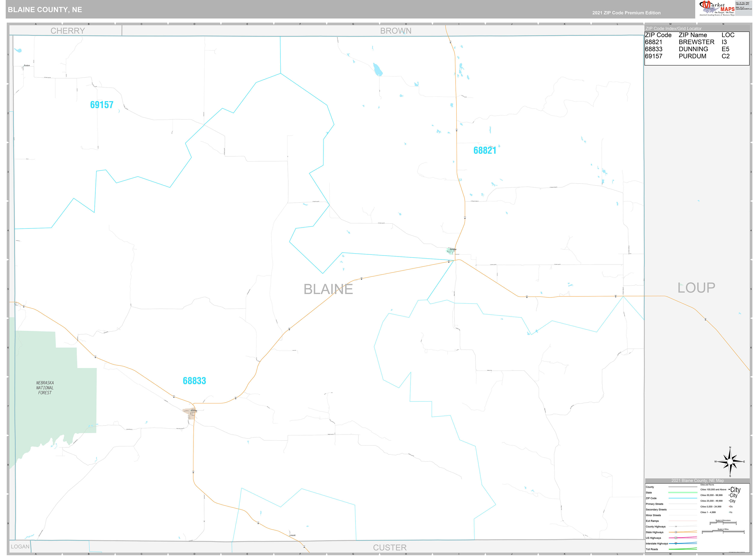Select the Interstate Highways shield icon
Image resolution: width=756 pixels, height=556 pixels.
(676, 544)
